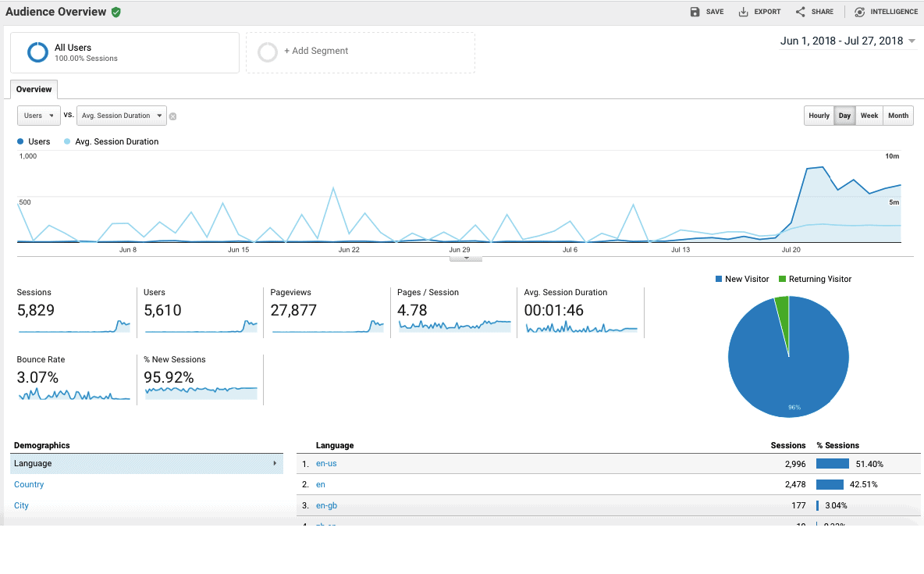Switch the chart to Hourly granularity
Screen dimensions: 924x574
(819, 115)
